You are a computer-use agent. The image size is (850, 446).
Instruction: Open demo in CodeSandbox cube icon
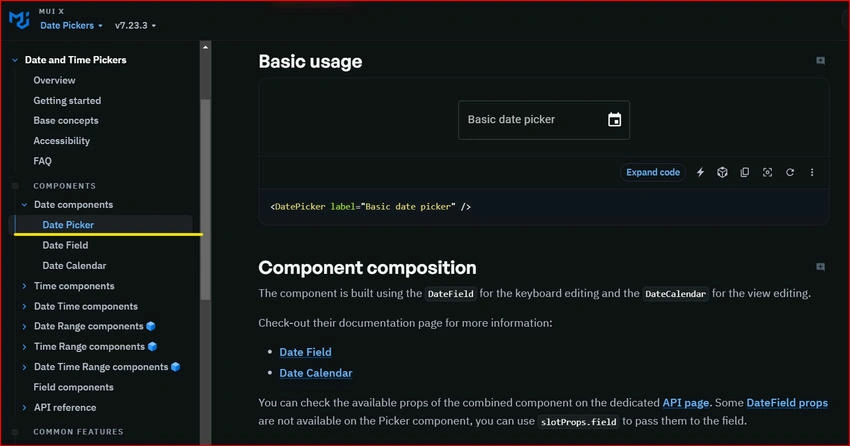pos(722,172)
